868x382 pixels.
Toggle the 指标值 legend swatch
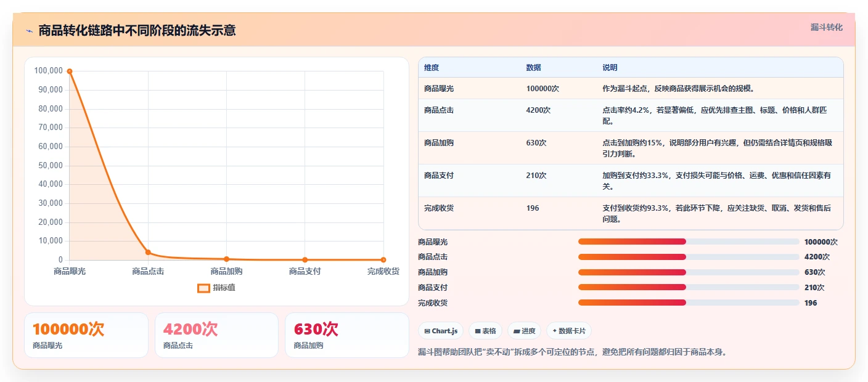click(203, 288)
